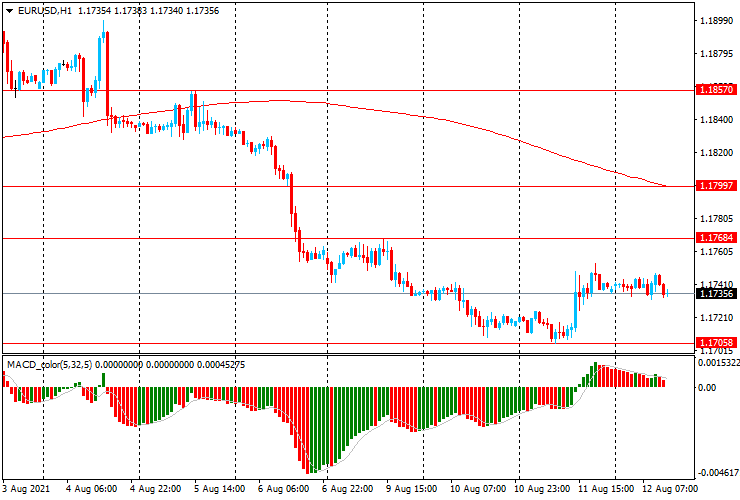Select the MACD scale value -0.004617
This screenshot has height=500, width=740.
[x=719, y=473]
